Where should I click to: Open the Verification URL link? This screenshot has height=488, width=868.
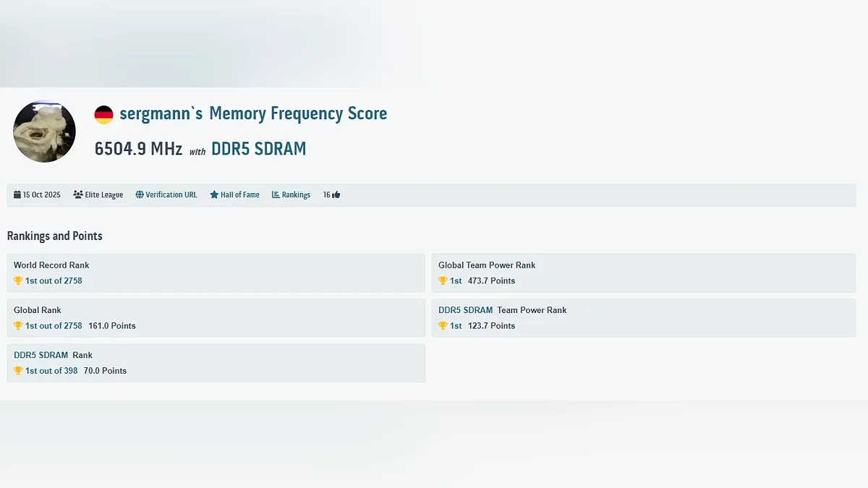[x=171, y=195]
